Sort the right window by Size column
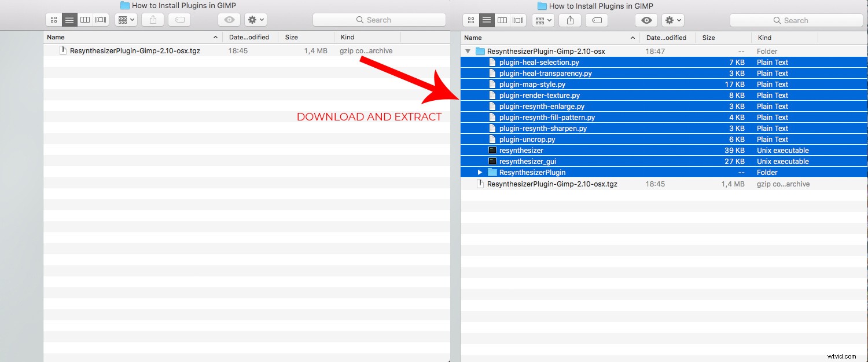The image size is (868, 362). click(x=708, y=37)
